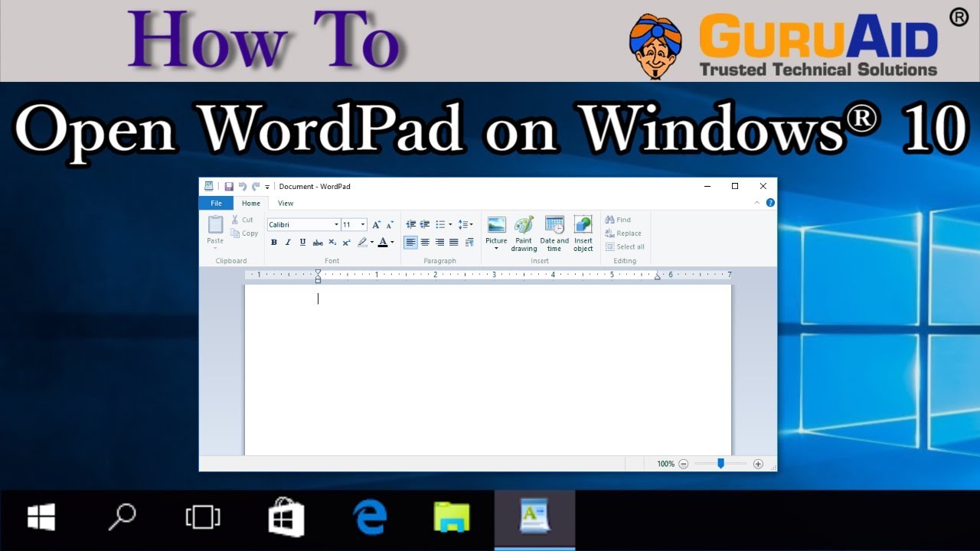Open File Explorer from the taskbar
This screenshot has height=551, width=980.
pyautogui.click(x=452, y=519)
